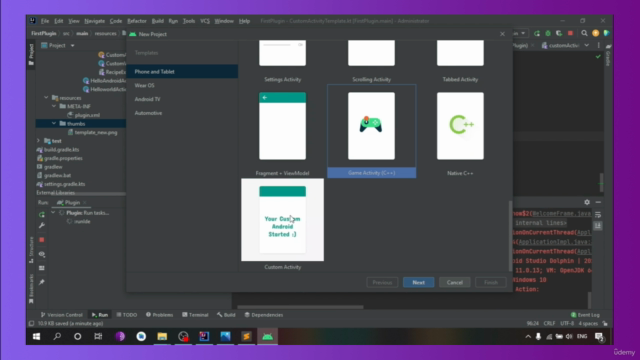Open the Build menu
Image resolution: width=640 pixels, height=360 pixels.
point(158,21)
